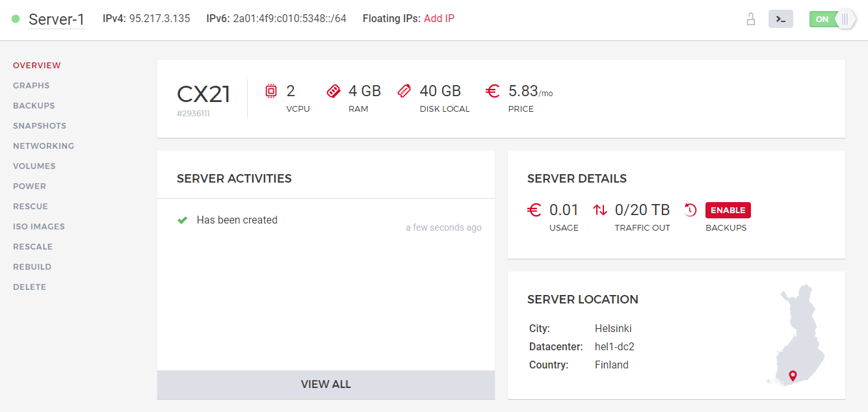This screenshot has height=412, width=868.
Task: Switch the server power toggle off
Action: (832, 19)
